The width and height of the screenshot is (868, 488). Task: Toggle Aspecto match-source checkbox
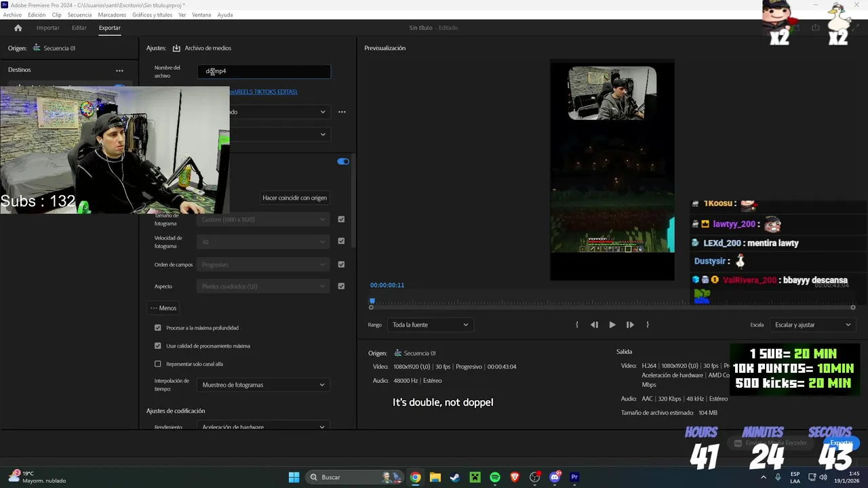341,286
